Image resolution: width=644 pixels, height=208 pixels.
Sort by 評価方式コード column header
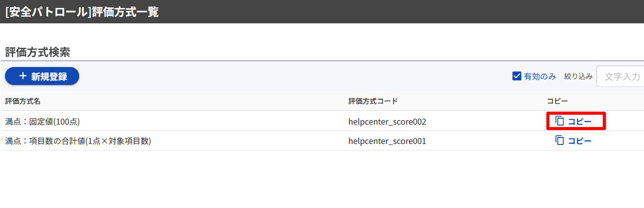click(x=373, y=101)
